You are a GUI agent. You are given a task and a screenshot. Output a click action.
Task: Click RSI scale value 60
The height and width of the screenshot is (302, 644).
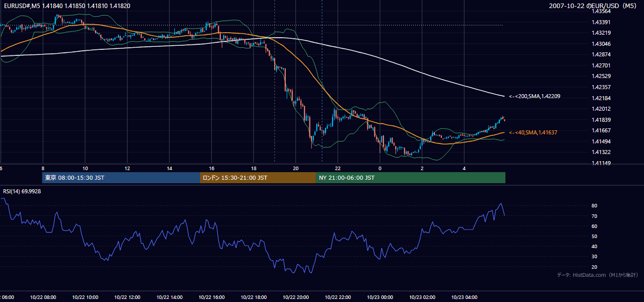click(594, 226)
